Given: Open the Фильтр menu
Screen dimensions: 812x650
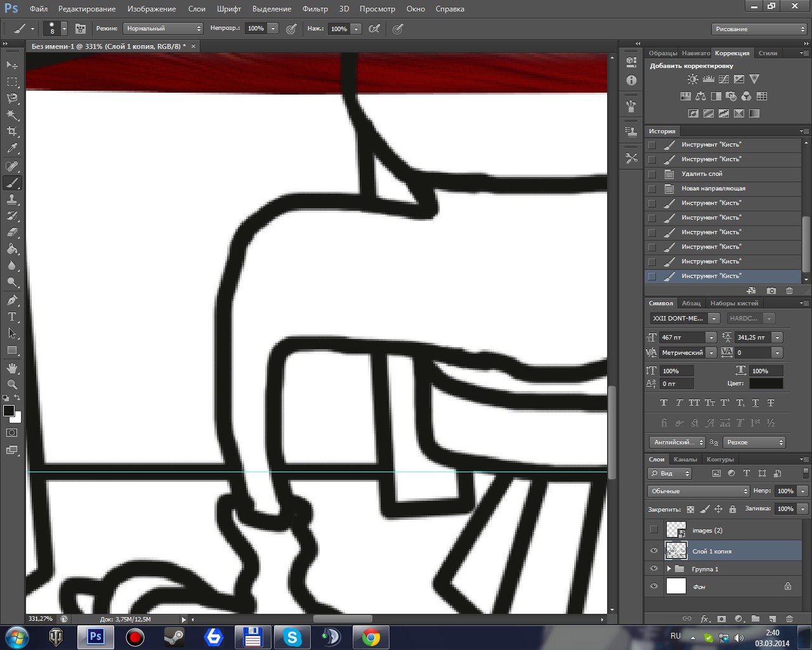Looking at the screenshot, I should [315, 9].
